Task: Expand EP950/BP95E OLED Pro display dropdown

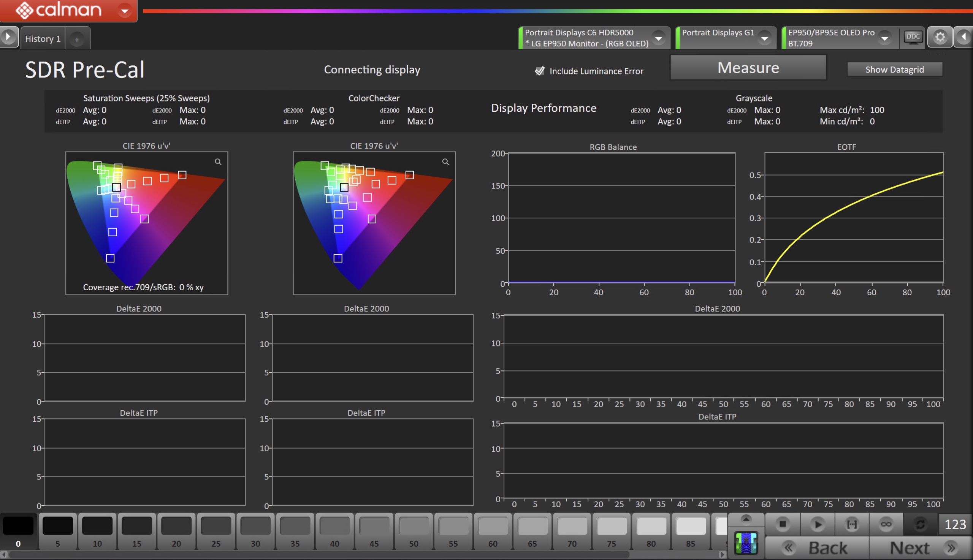Action: [884, 38]
